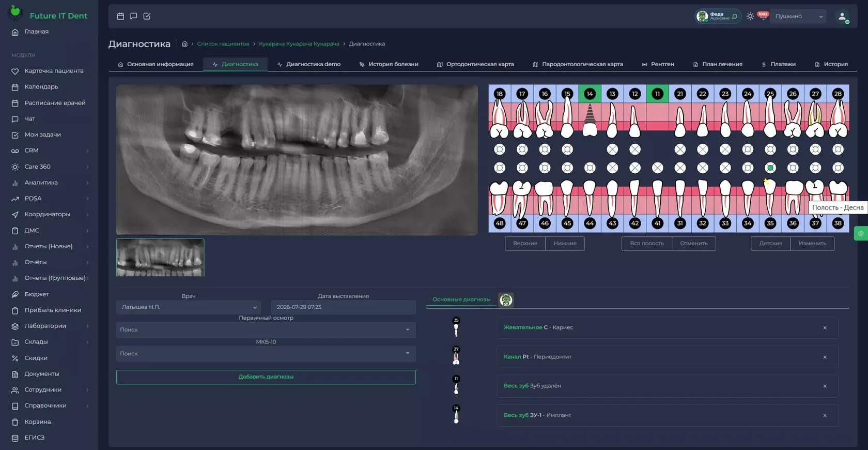The width and height of the screenshot is (868, 450).
Task: Toggle tooth 11 selection in dental chart
Action: (657, 94)
